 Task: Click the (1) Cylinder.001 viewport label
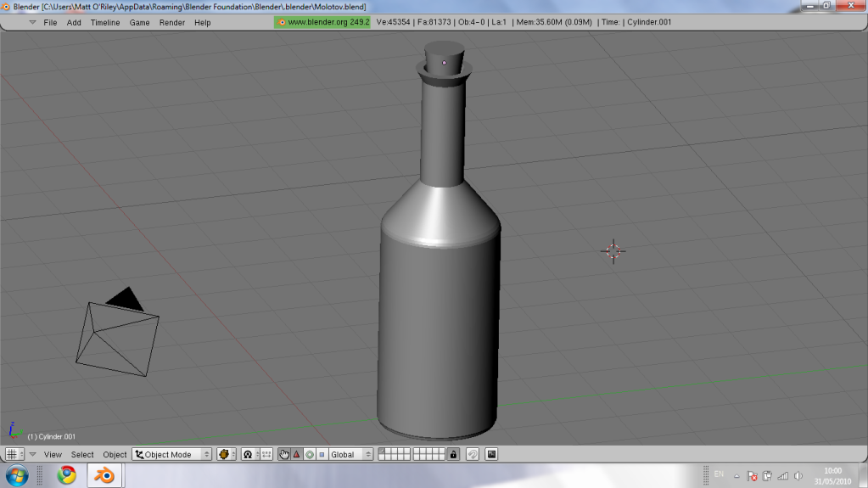[52, 436]
